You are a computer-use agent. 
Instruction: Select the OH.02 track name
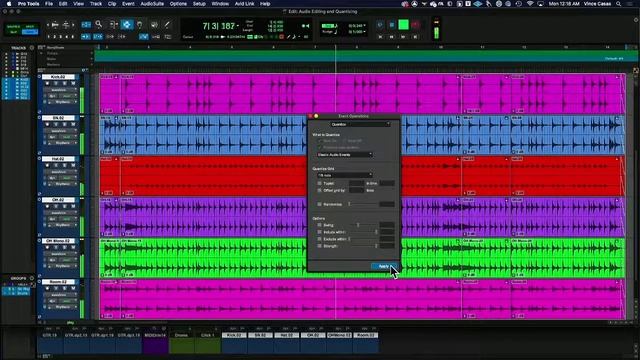click(58, 200)
